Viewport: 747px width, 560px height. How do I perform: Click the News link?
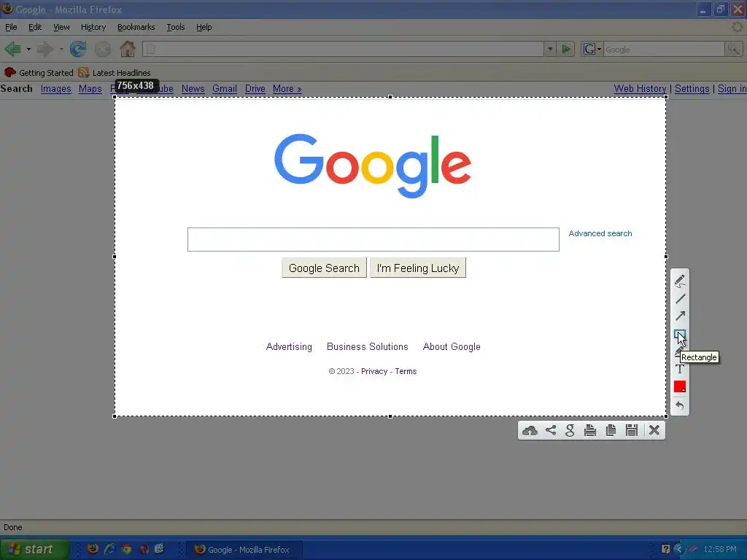point(193,88)
